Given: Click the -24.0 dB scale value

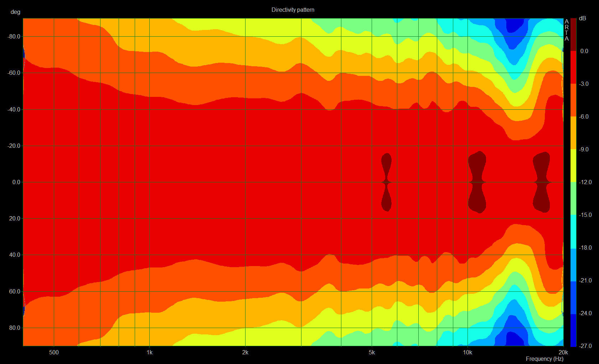Looking at the screenshot, I should (585, 313).
